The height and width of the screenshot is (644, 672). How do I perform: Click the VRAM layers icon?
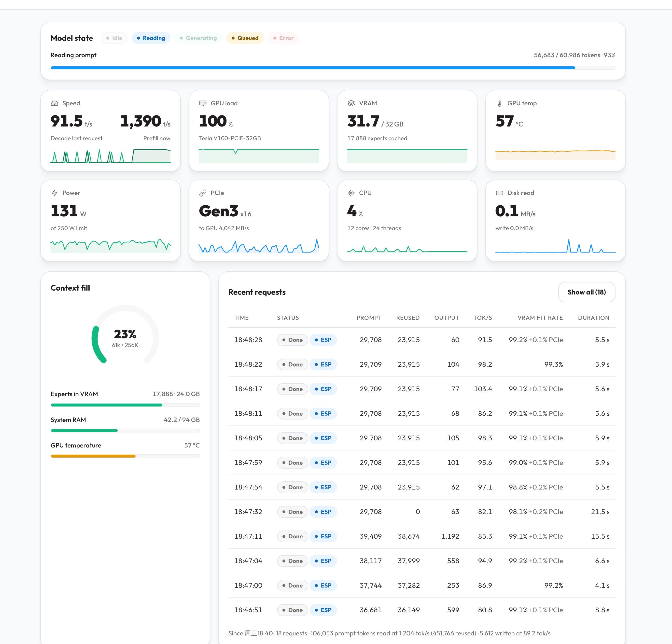(x=351, y=103)
